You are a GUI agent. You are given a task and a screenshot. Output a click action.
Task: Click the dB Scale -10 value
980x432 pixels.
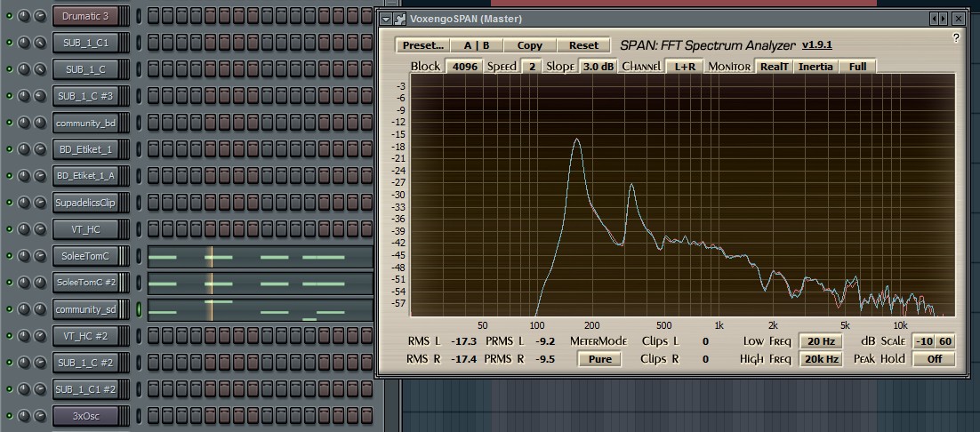[924, 341]
